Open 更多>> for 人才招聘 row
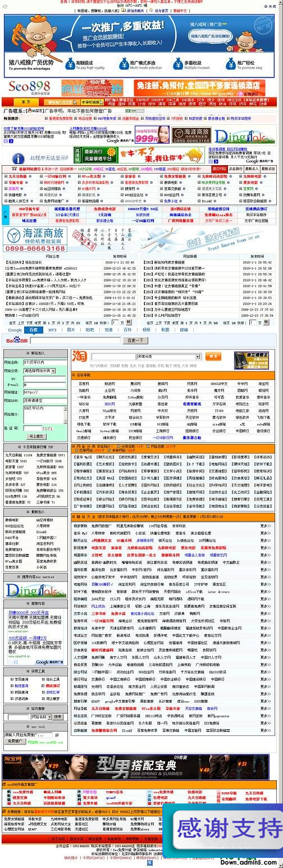This screenshot has width=283, height=868. (x=266, y=656)
